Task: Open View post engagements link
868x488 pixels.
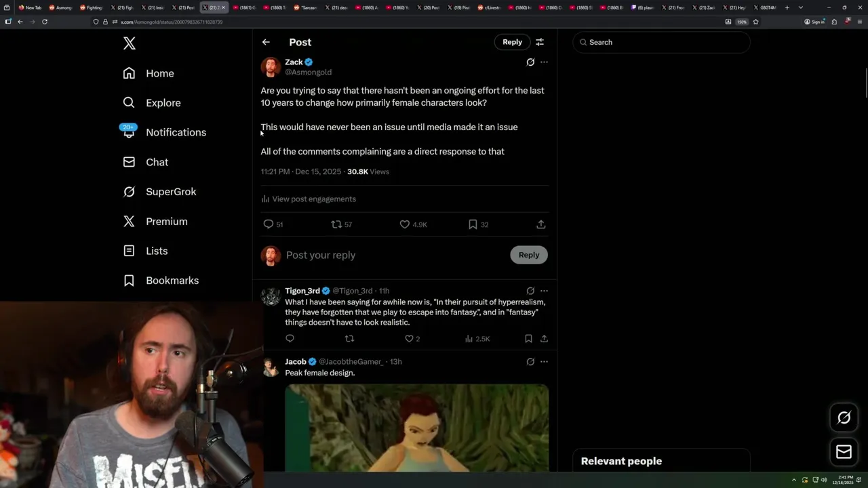Action: 313,199
